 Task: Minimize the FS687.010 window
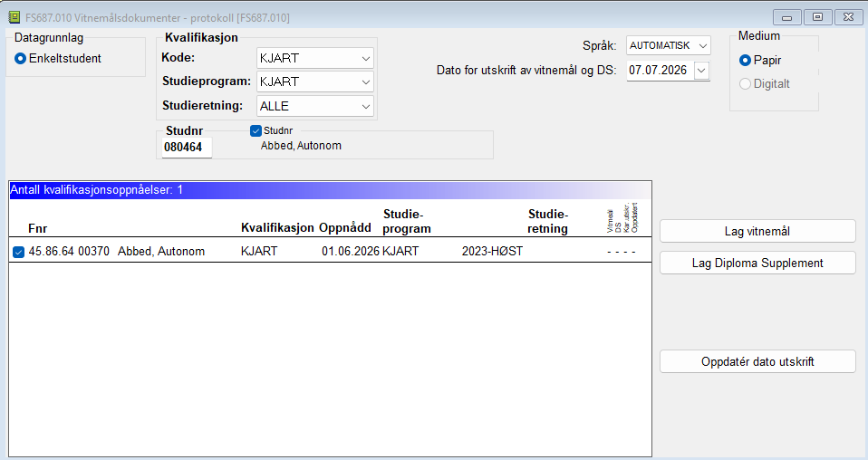pyautogui.click(x=786, y=17)
